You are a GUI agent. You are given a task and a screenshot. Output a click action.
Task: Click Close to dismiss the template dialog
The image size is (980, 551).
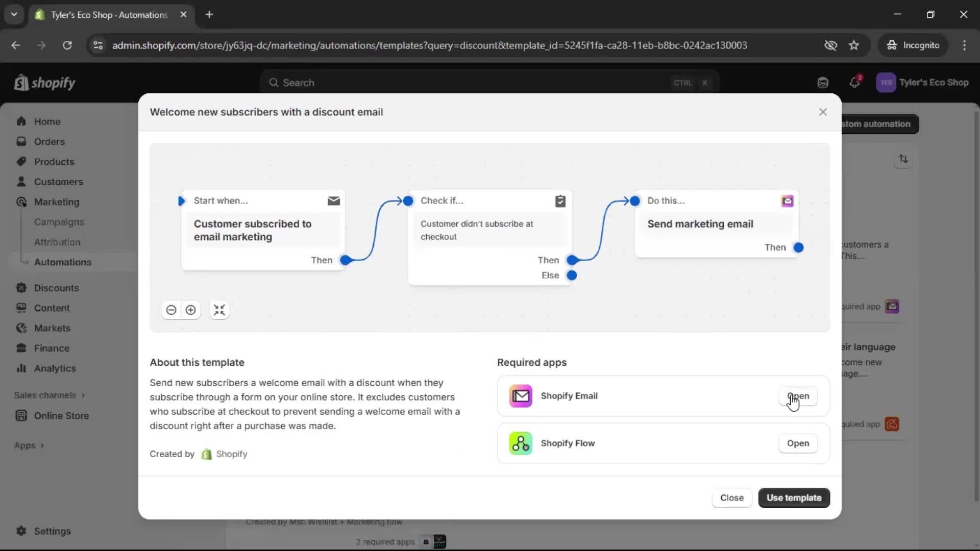(x=731, y=497)
